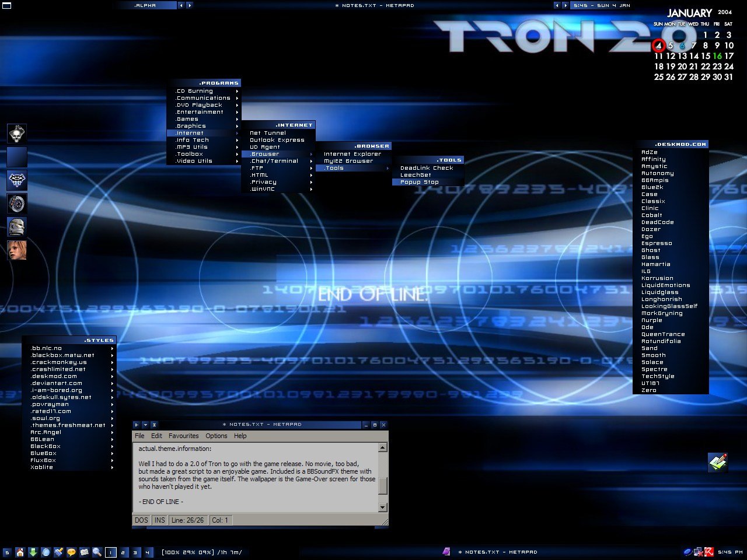Expand the DVD Playback submenu

coord(204,105)
